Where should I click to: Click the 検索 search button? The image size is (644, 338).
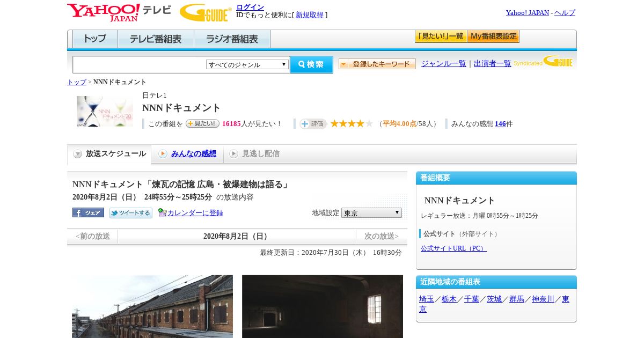[311, 64]
